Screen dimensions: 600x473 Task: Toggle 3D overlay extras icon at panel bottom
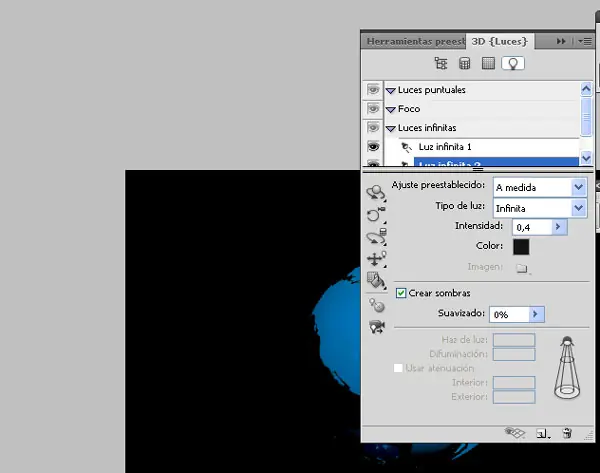click(x=515, y=433)
